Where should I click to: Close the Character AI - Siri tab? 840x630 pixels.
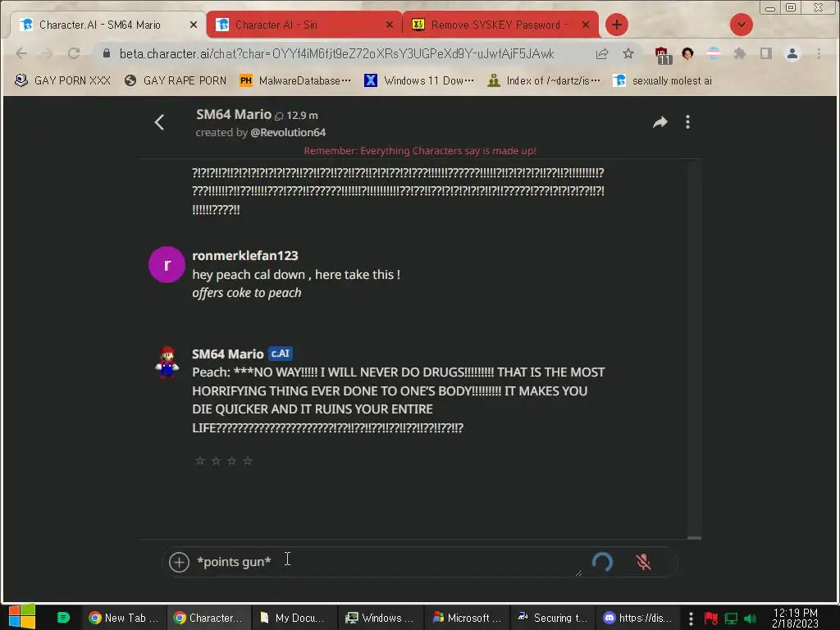coord(390,25)
